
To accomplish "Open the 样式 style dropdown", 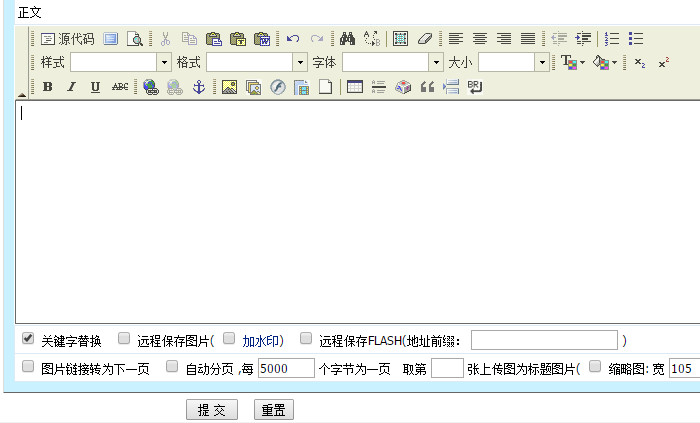I will click(x=164, y=62).
